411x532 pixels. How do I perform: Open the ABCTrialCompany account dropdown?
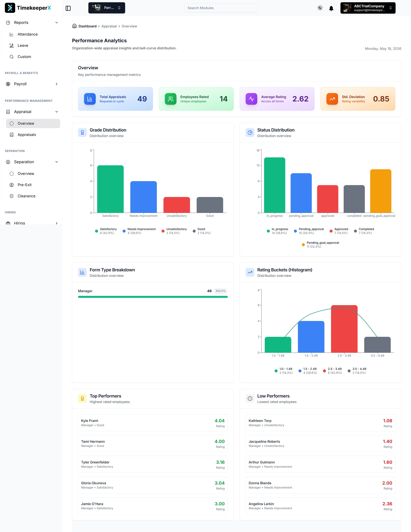368,8
